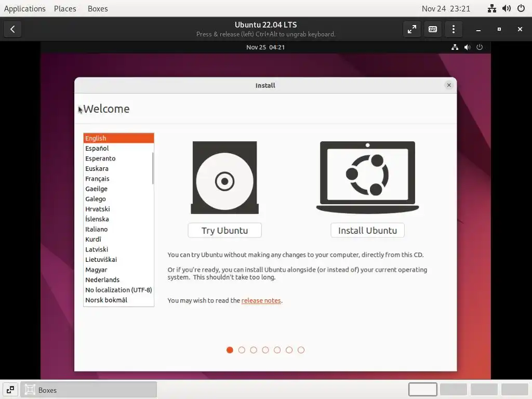Image resolution: width=532 pixels, height=399 pixels.
Task: Select Gaeilge in the language list
Action: click(118, 189)
